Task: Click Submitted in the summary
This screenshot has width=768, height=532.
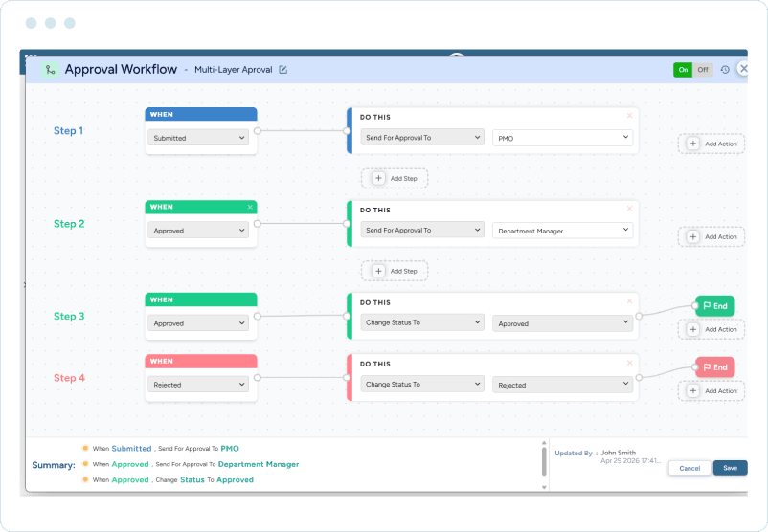Action: [131, 449]
